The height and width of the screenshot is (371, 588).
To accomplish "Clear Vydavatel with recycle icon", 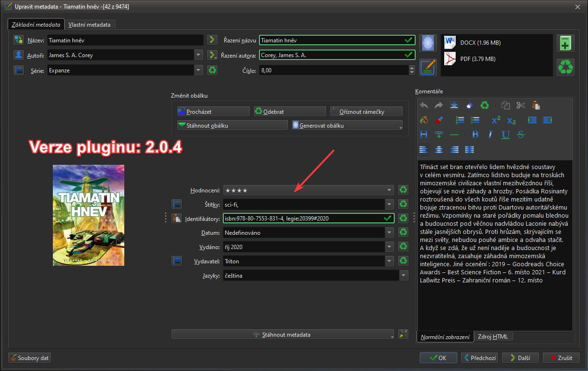I will click(403, 261).
